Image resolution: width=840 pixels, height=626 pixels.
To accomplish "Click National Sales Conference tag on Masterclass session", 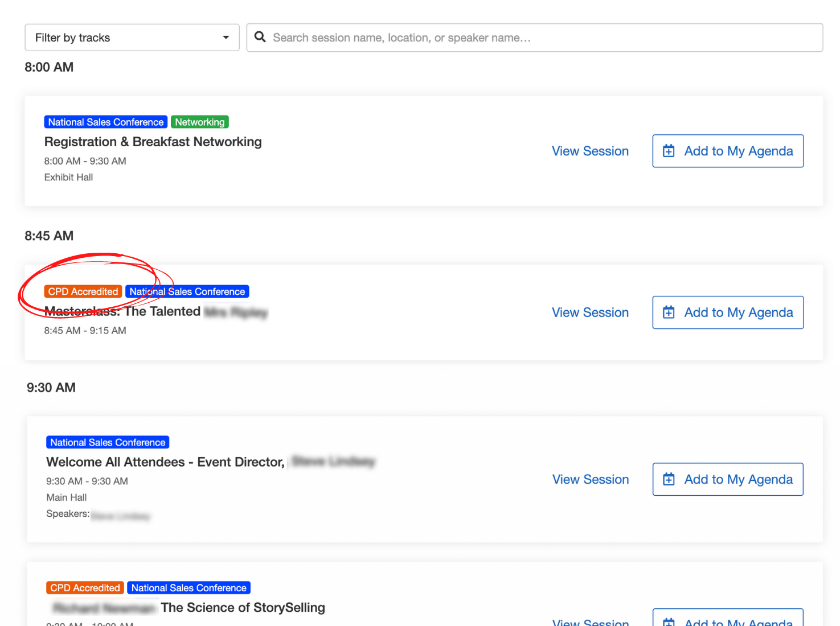I will click(187, 292).
